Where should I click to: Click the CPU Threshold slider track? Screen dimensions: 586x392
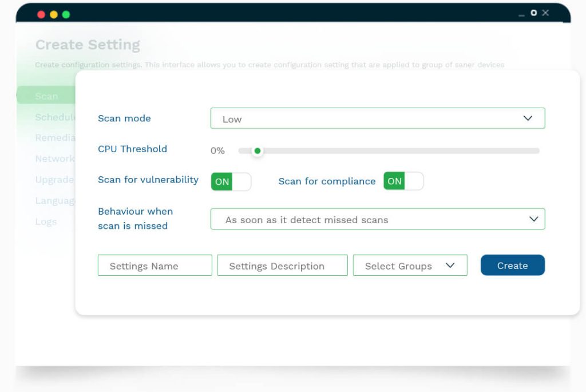[x=389, y=151]
